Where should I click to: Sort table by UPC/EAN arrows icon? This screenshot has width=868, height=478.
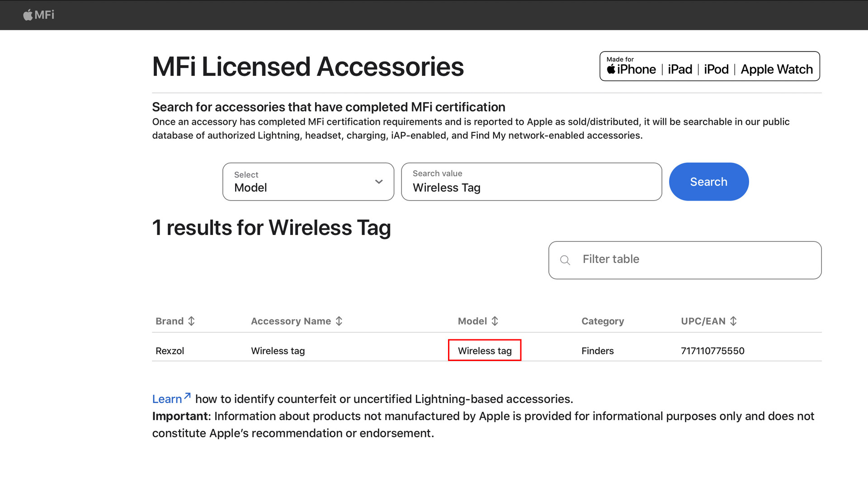pos(733,321)
